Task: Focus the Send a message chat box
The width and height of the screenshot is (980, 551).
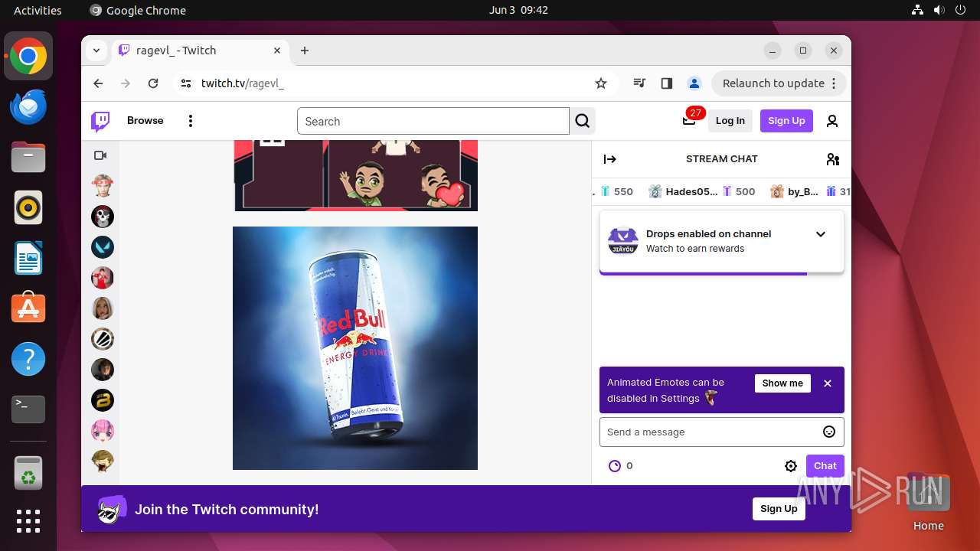Action: coord(722,432)
